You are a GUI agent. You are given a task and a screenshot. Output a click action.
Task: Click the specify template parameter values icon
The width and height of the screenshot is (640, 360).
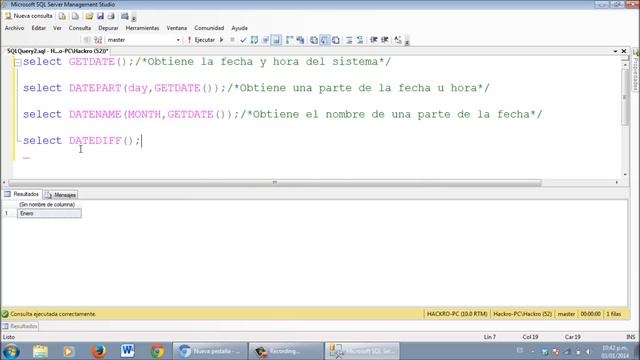click(398, 40)
